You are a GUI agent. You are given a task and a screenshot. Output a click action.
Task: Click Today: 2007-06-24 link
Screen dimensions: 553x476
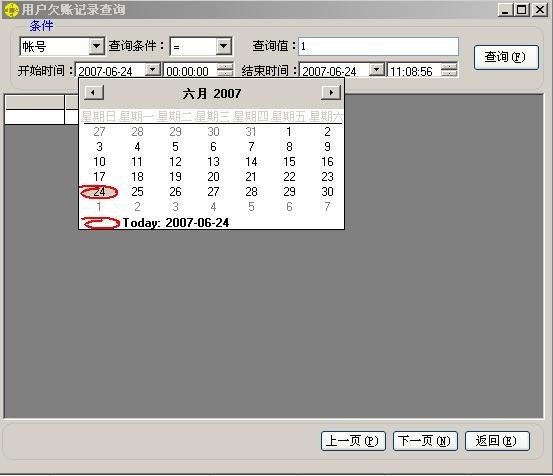(176, 223)
